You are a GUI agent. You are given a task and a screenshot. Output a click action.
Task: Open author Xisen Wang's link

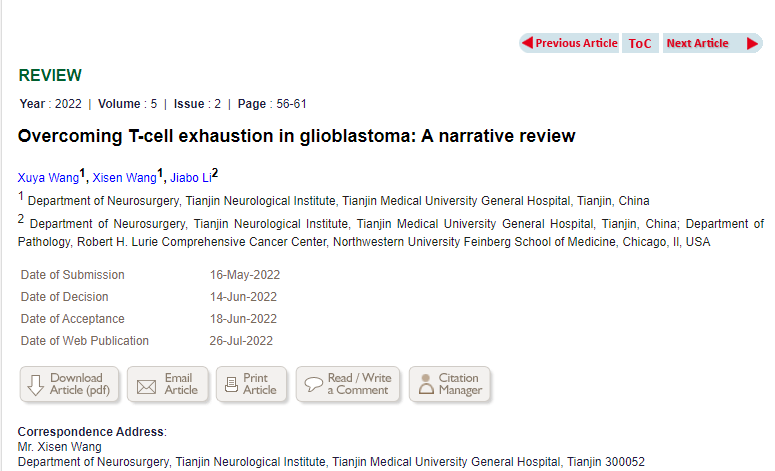pyautogui.click(x=124, y=177)
